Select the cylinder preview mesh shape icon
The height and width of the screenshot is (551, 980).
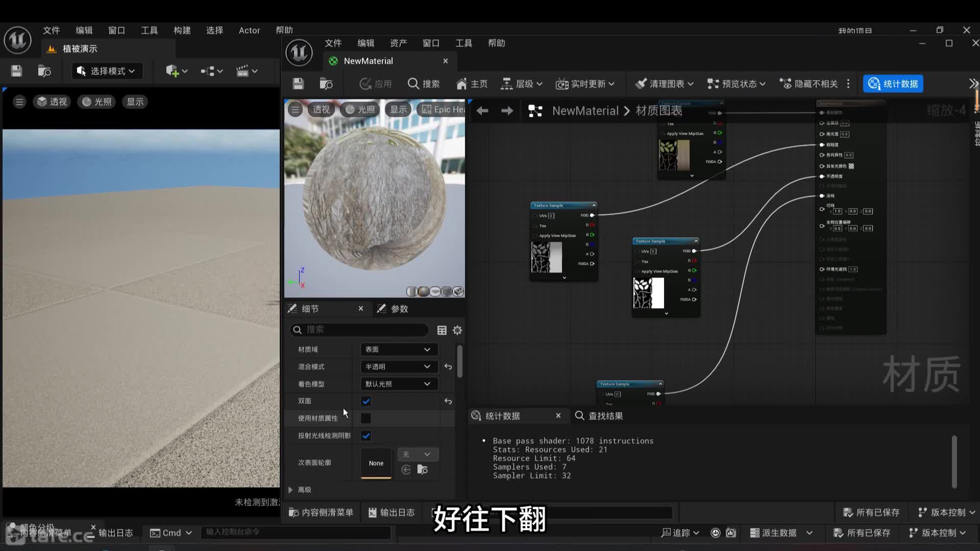click(412, 291)
